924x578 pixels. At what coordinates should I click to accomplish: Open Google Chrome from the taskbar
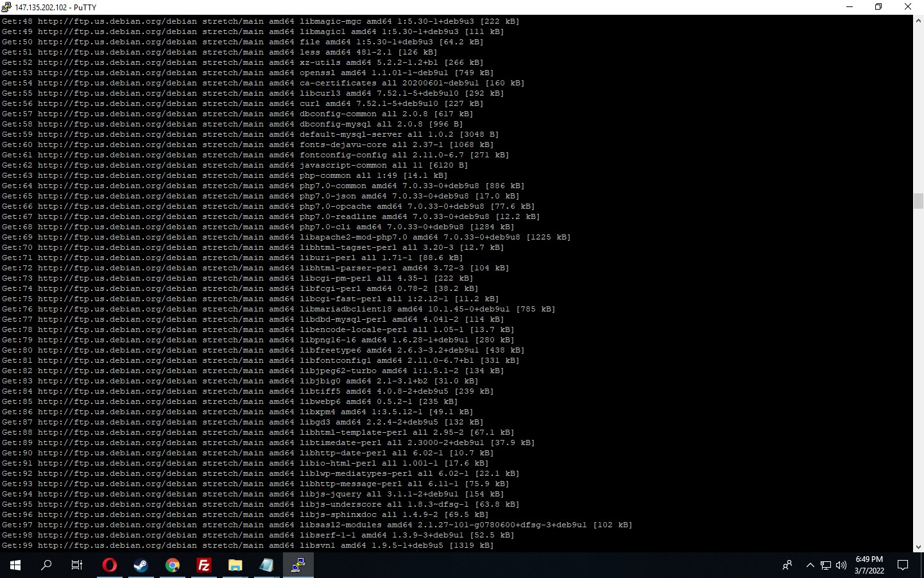tap(172, 565)
